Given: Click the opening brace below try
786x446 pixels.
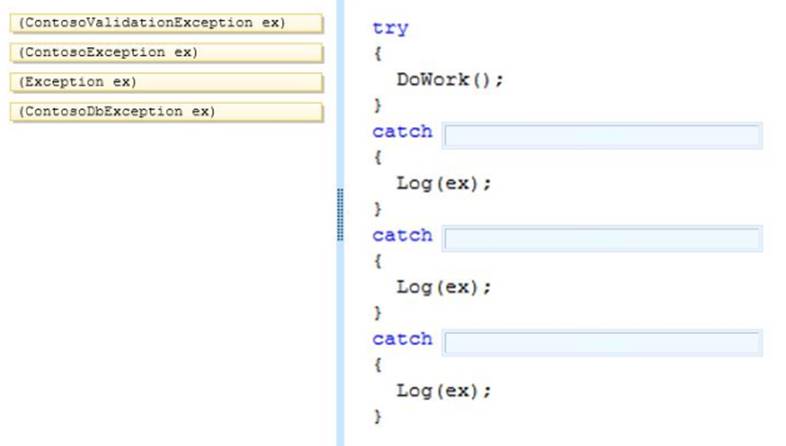Looking at the screenshot, I should click(x=377, y=55).
